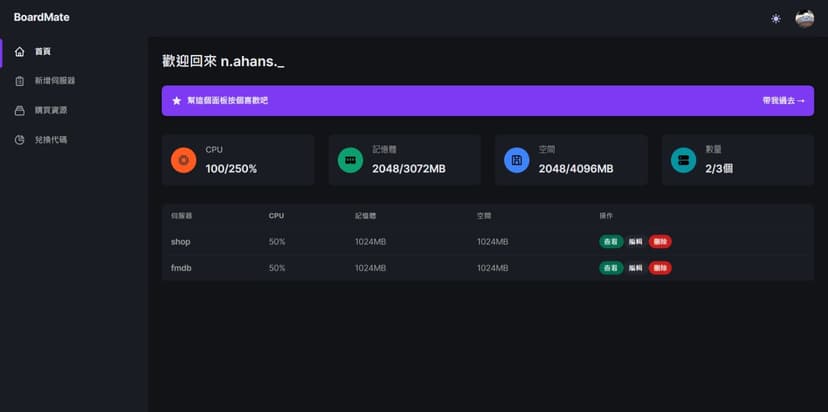Open the user avatar menu

804,18
